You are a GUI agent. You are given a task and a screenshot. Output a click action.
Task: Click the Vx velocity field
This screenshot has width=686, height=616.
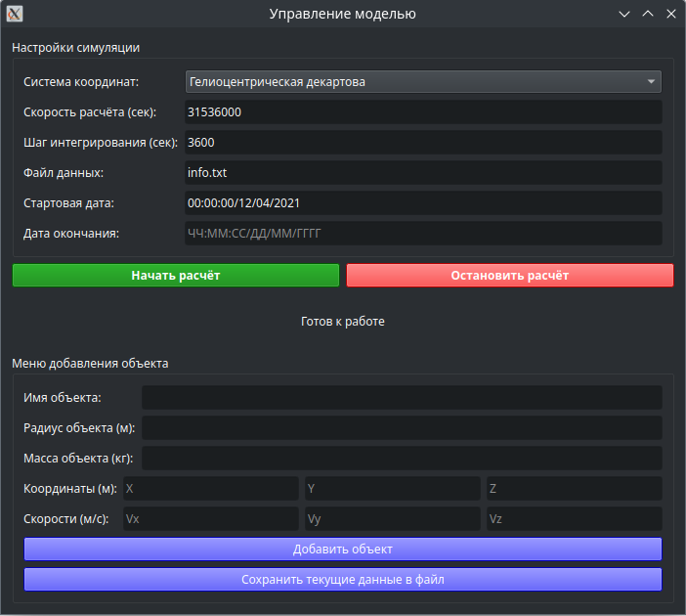(211, 519)
